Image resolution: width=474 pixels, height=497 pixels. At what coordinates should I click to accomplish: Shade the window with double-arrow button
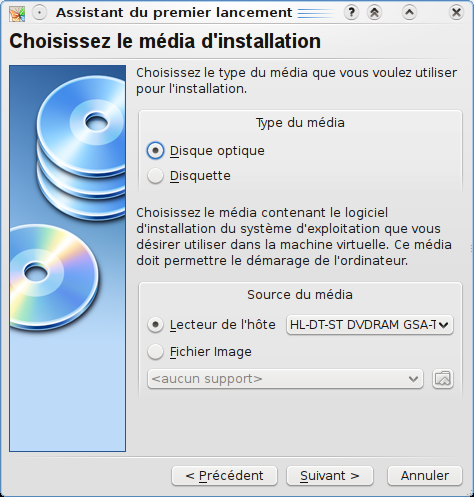point(374,13)
